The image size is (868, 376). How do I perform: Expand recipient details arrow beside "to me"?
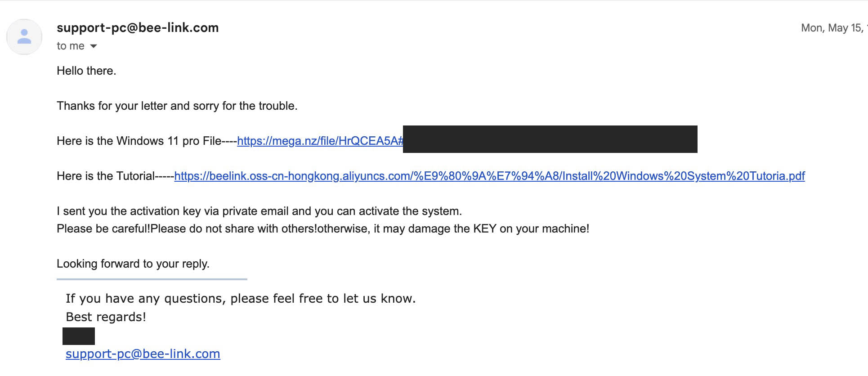click(x=94, y=46)
